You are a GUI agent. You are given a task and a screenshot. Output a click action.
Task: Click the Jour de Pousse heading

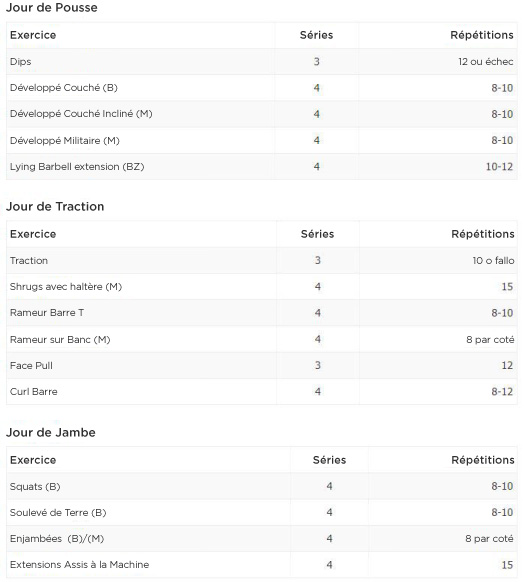pos(52,7)
